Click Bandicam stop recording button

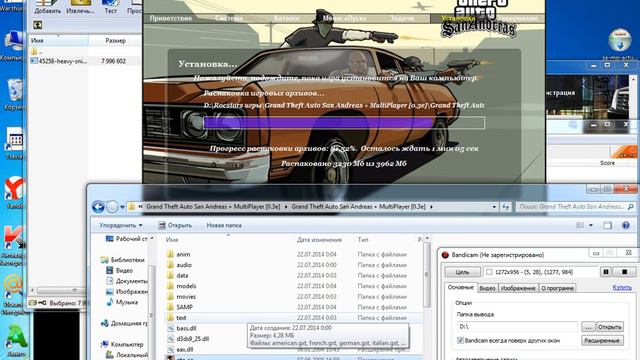point(624,272)
